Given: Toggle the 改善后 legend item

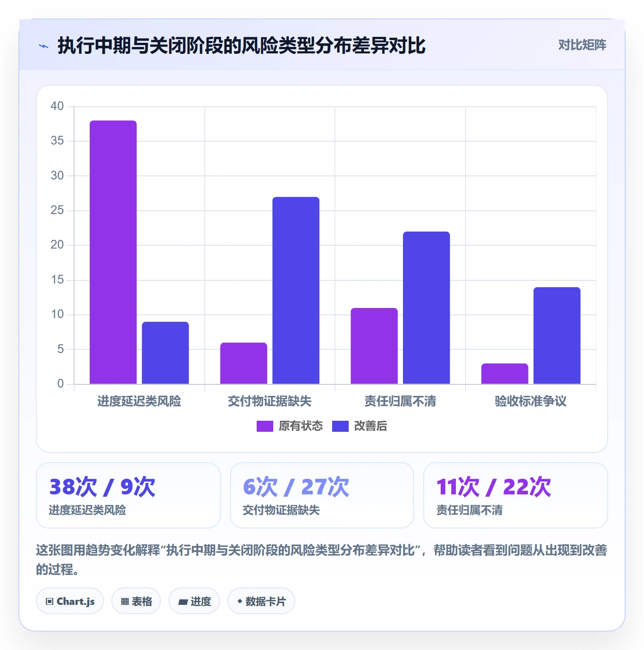Looking at the screenshot, I should (359, 426).
